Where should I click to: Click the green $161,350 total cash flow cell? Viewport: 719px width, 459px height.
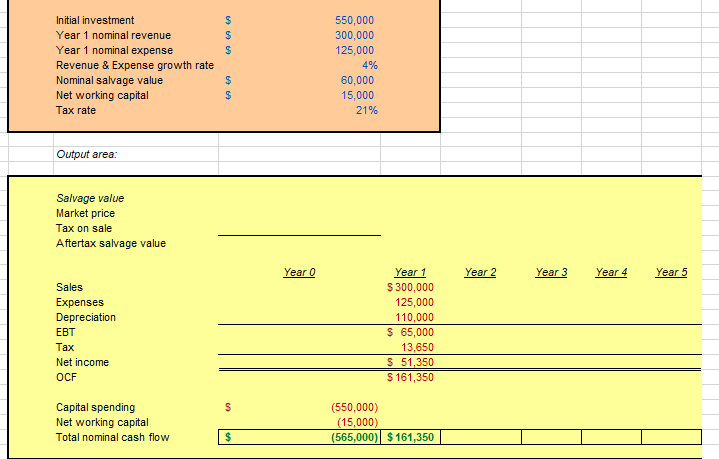point(410,437)
